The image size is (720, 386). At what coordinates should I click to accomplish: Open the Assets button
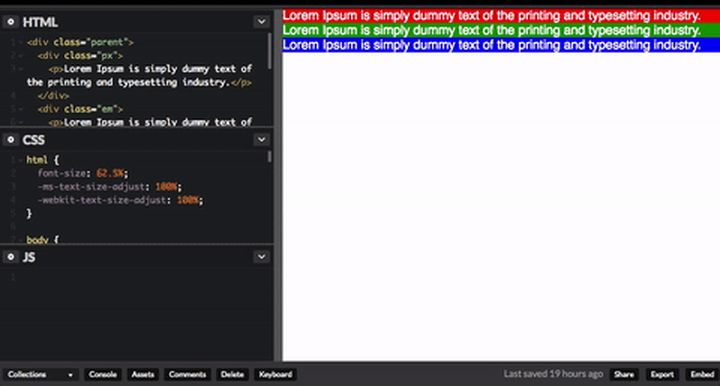pyautogui.click(x=143, y=375)
